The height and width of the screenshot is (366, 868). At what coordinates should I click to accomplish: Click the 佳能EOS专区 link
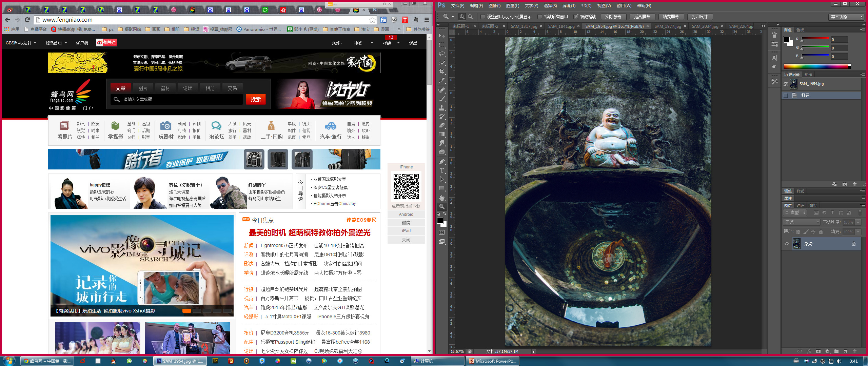361,220
